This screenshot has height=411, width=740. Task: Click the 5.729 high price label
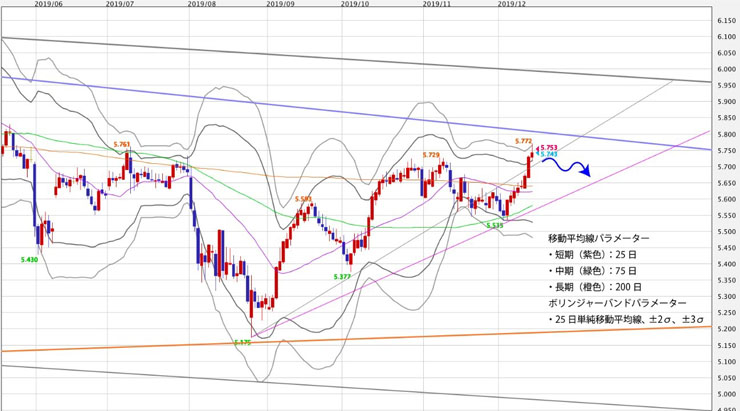[431, 155]
